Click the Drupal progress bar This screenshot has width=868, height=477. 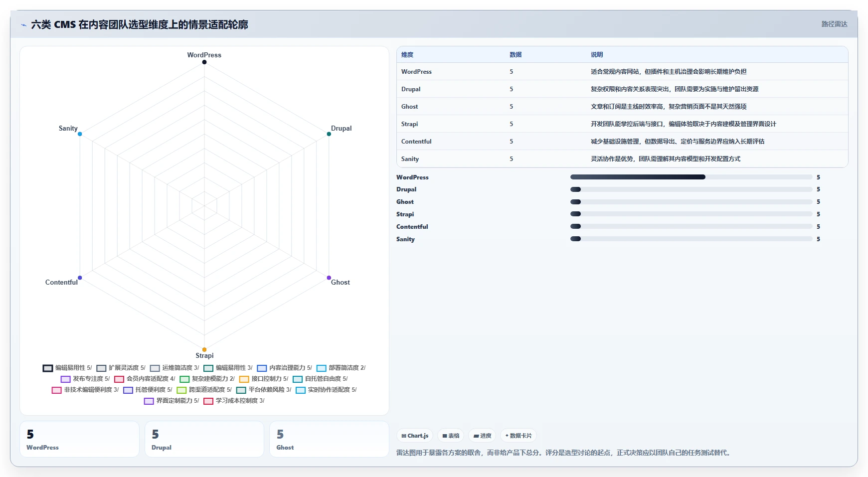(x=692, y=189)
